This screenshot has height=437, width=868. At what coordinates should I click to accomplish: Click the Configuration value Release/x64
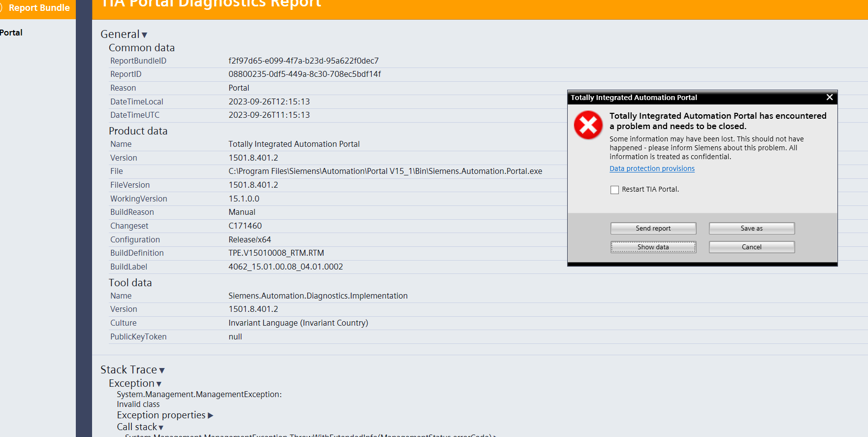250,239
